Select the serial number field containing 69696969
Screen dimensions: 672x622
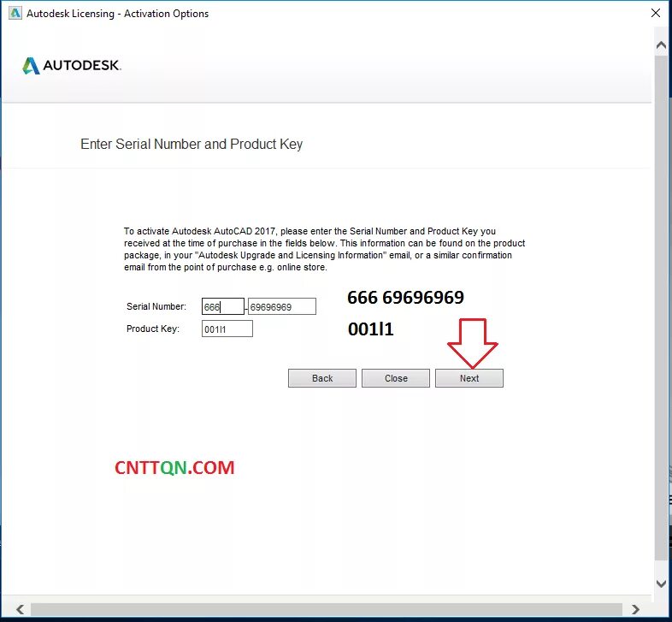pos(282,306)
